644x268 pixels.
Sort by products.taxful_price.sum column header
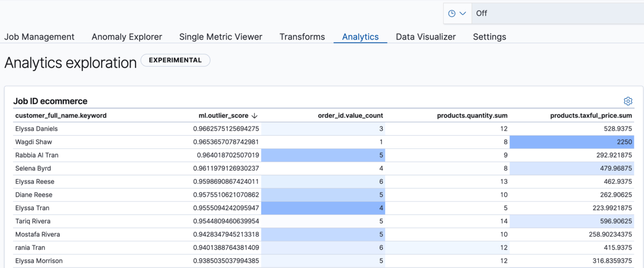[591, 115]
